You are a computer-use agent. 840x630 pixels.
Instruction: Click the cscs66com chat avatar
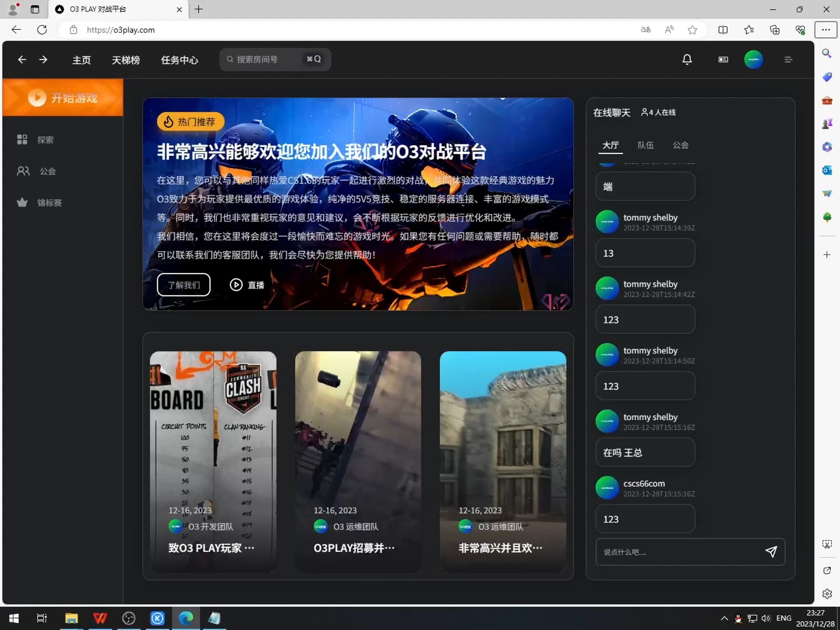pos(607,487)
